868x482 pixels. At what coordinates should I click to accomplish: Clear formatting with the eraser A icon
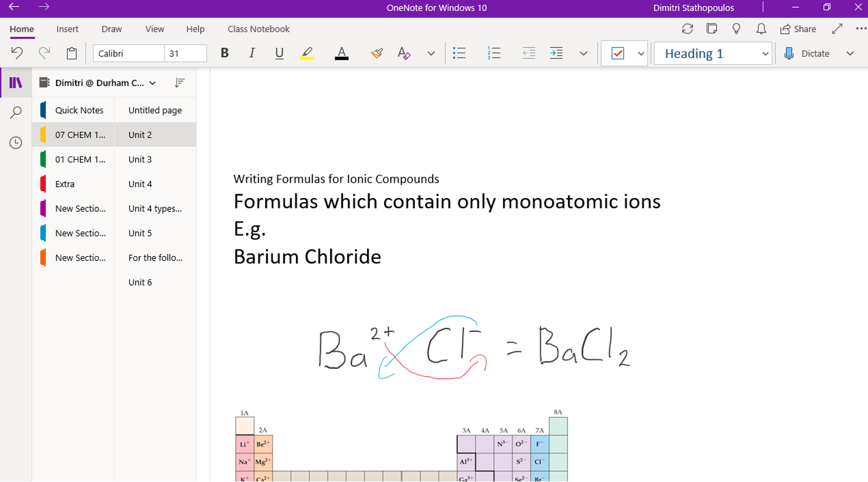(x=404, y=53)
